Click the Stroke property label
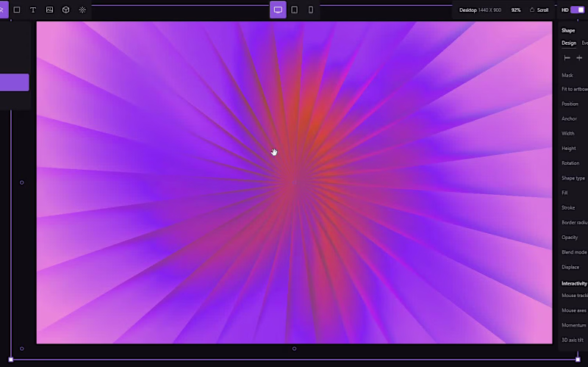 (x=568, y=207)
